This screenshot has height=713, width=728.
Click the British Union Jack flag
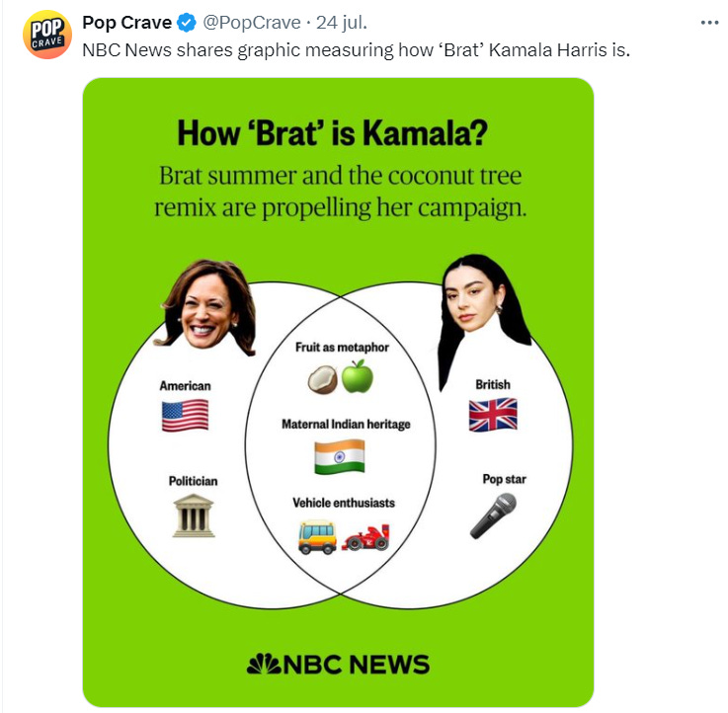[493, 415]
